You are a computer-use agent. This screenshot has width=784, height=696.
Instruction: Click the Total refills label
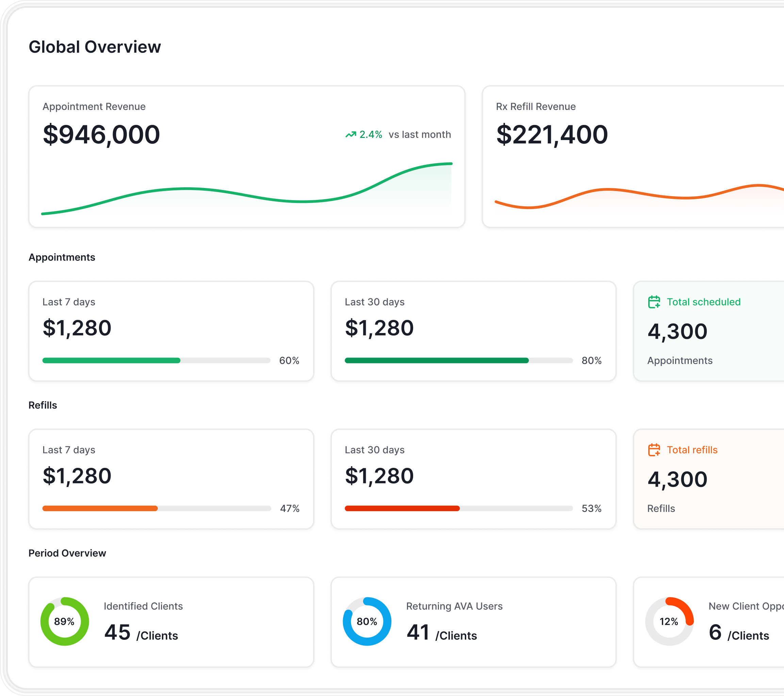click(692, 449)
